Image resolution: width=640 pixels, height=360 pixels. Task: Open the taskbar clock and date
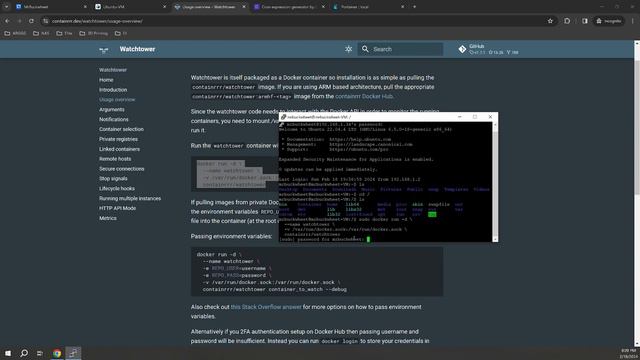coord(628,353)
